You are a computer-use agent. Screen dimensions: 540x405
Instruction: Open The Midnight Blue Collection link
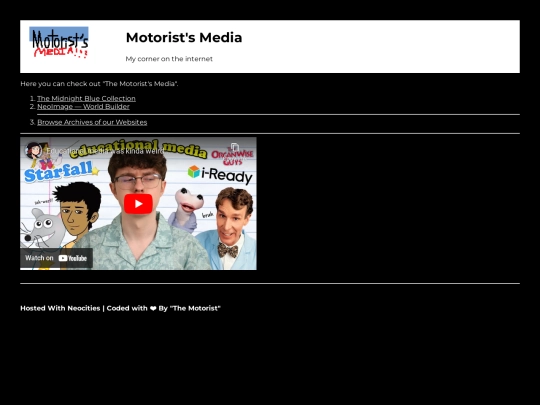(x=86, y=98)
